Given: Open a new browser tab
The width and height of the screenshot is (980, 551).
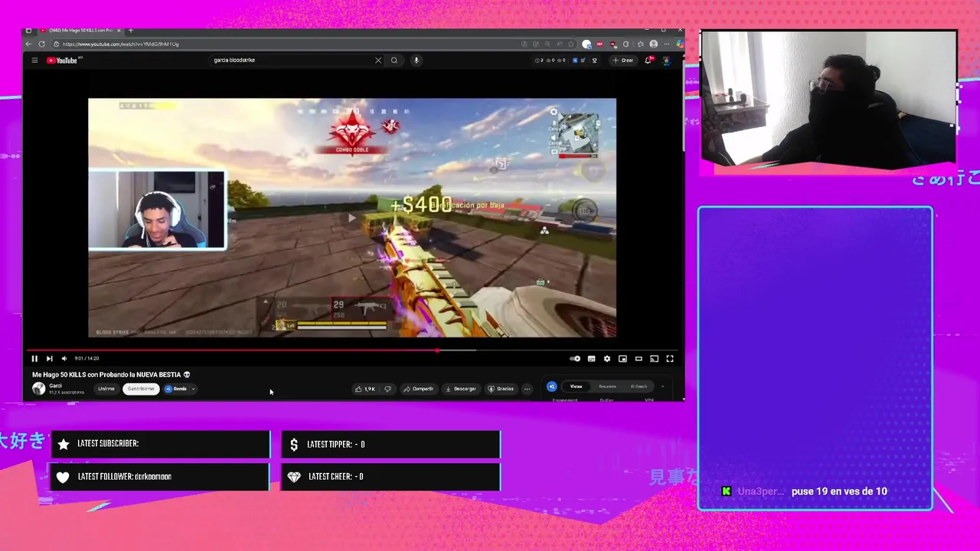Looking at the screenshot, I should coord(131,31).
